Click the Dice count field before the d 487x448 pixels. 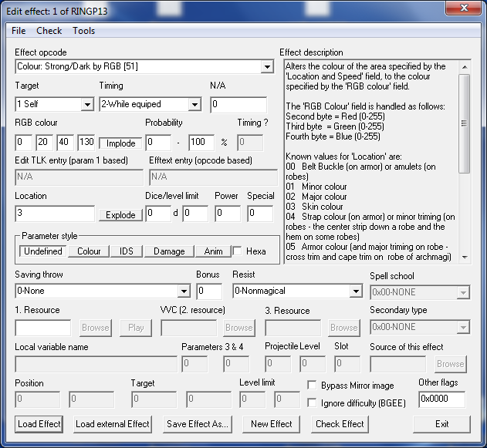pos(158,214)
